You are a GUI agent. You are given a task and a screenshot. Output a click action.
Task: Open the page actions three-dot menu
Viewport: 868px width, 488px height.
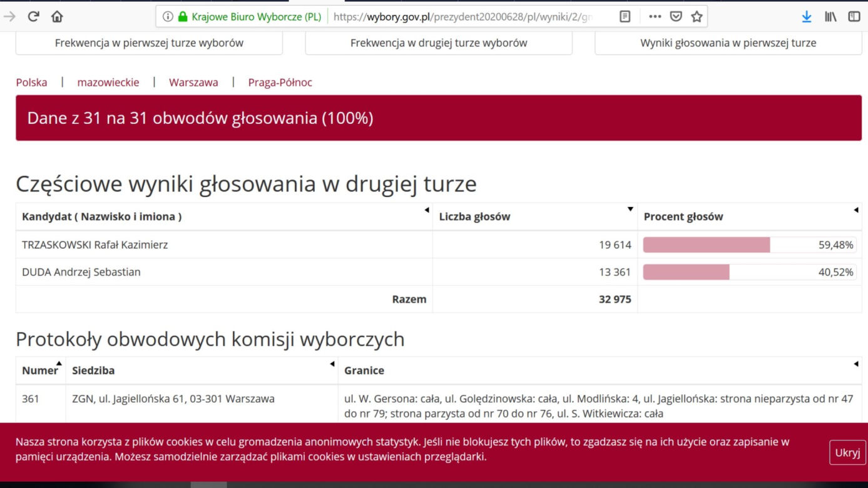655,17
